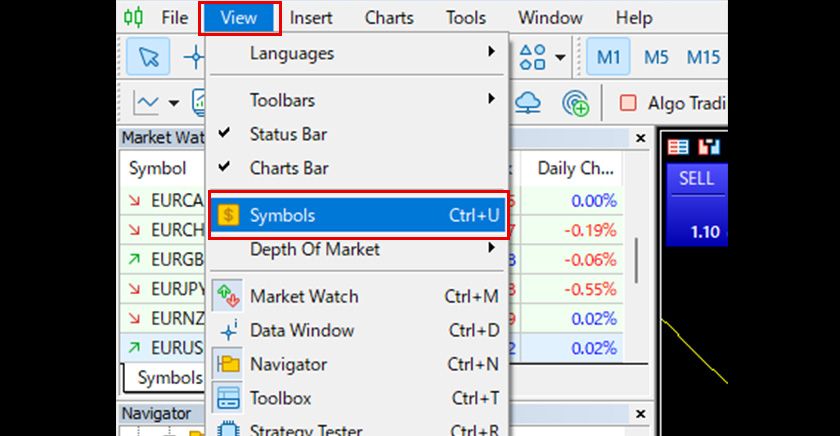Open the Charts menu

tap(389, 17)
